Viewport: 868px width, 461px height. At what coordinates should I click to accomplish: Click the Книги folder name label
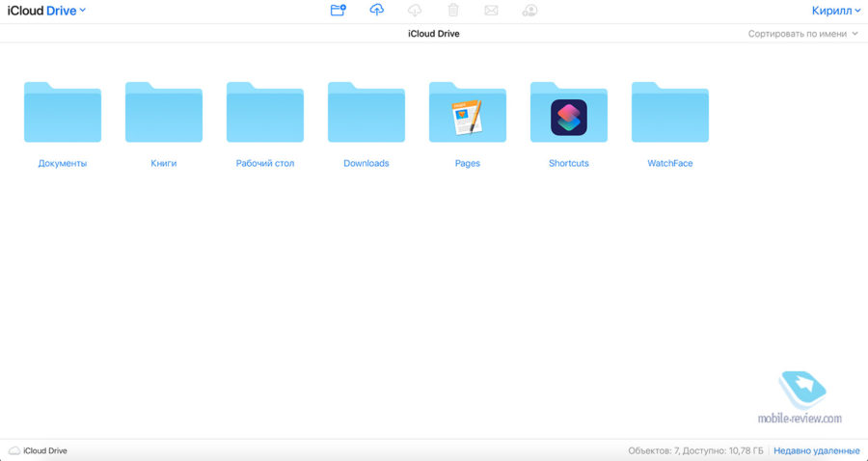[164, 163]
